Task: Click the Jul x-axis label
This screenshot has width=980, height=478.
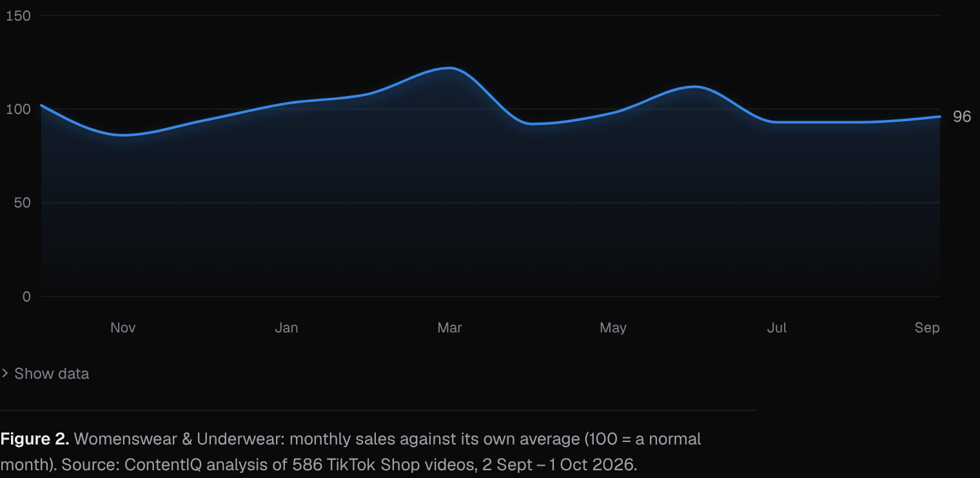Action: (776, 327)
